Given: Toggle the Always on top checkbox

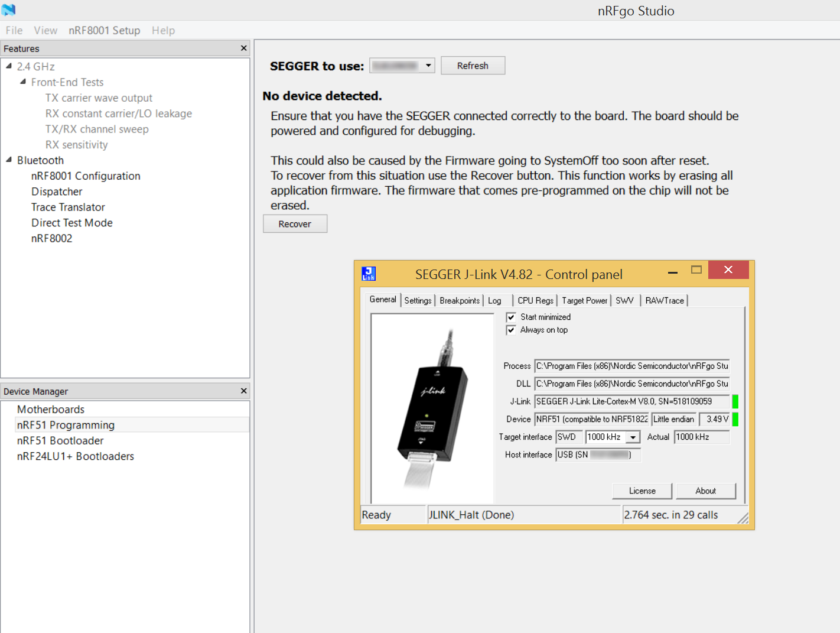Looking at the screenshot, I should [x=511, y=330].
